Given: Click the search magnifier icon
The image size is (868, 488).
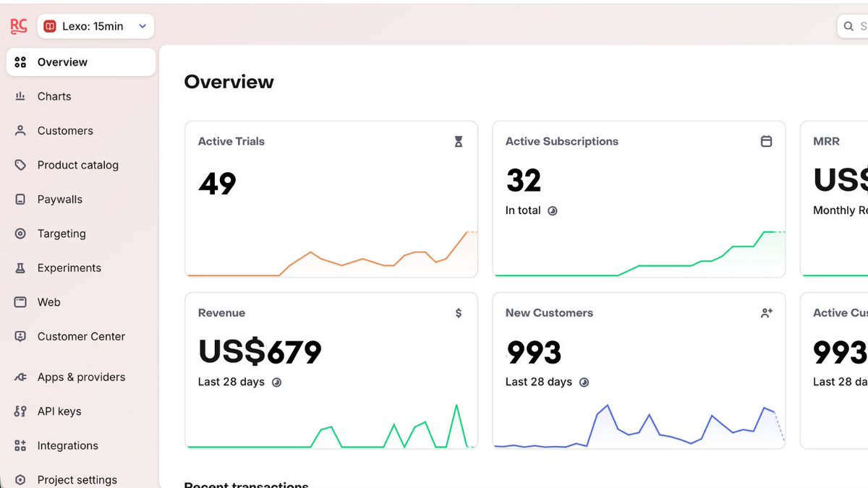Looking at the screenshot, I should [x=848, y=27].
